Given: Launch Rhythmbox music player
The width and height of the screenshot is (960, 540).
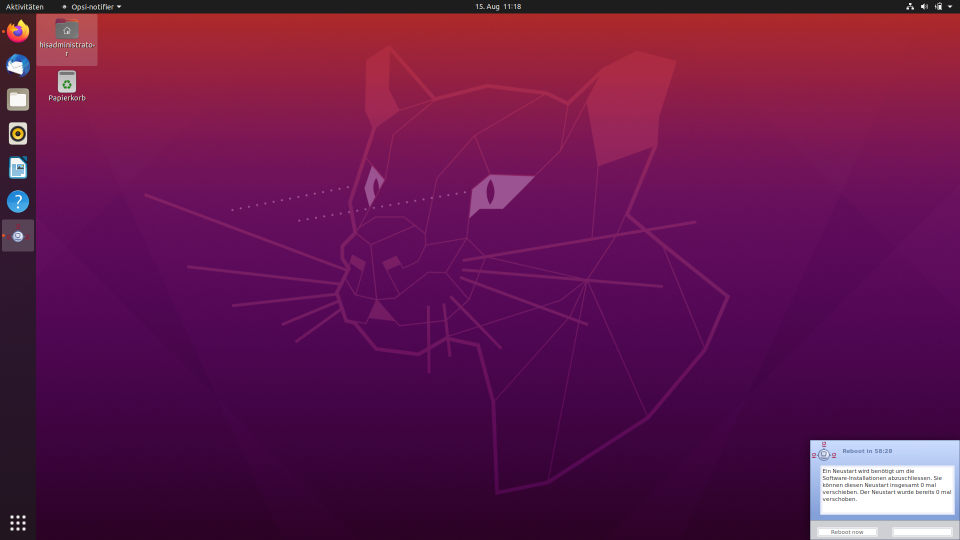Looking at the screenshot, I should 18,133.
